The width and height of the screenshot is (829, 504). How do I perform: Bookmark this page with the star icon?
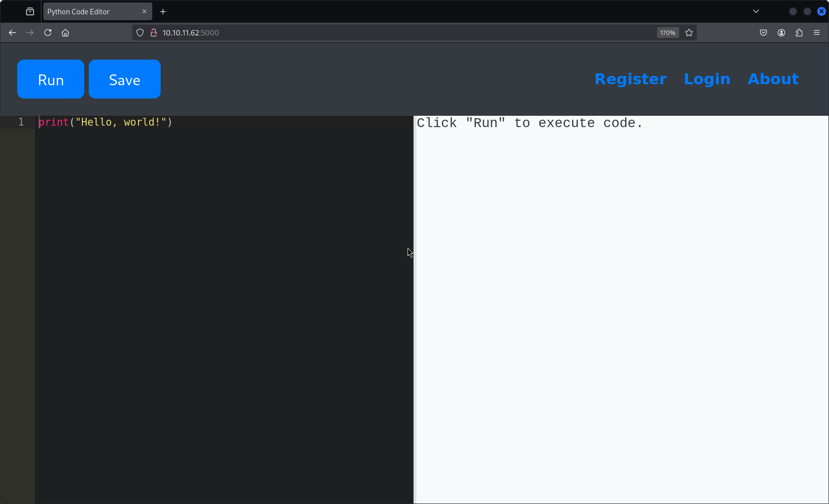coord(689,33)
